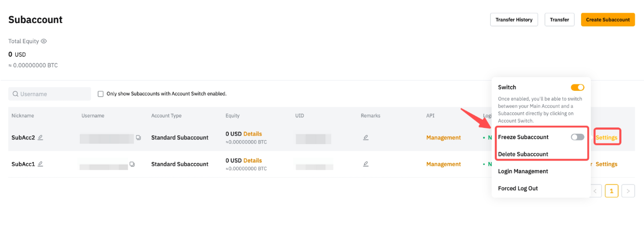The width and height of the screenshot is (644, 226).
Task: Select Delete Subaccount menu entry
Action: [x=523, y=154]
